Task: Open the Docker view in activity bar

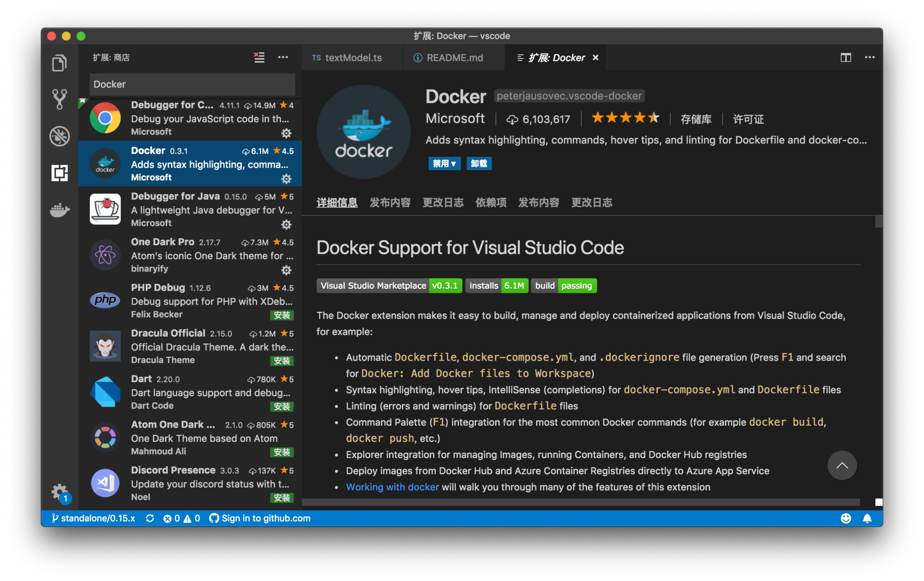Action: [x=59, y=210]
